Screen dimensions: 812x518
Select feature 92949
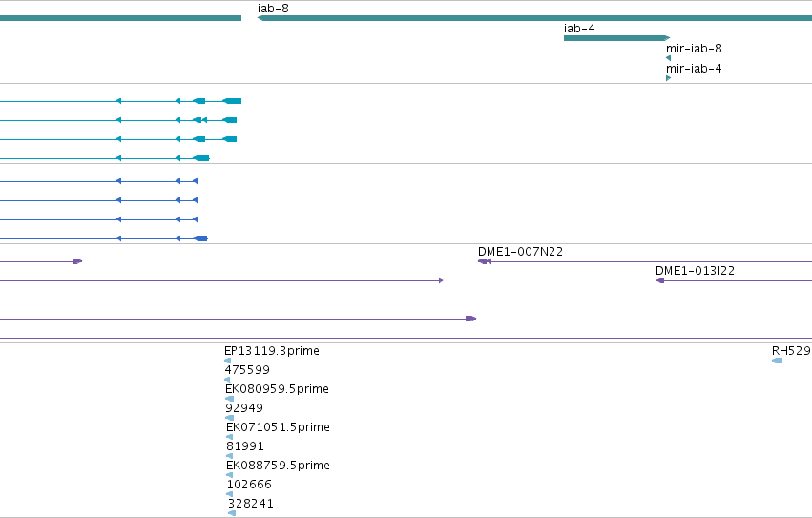click(x=244, y=408)
